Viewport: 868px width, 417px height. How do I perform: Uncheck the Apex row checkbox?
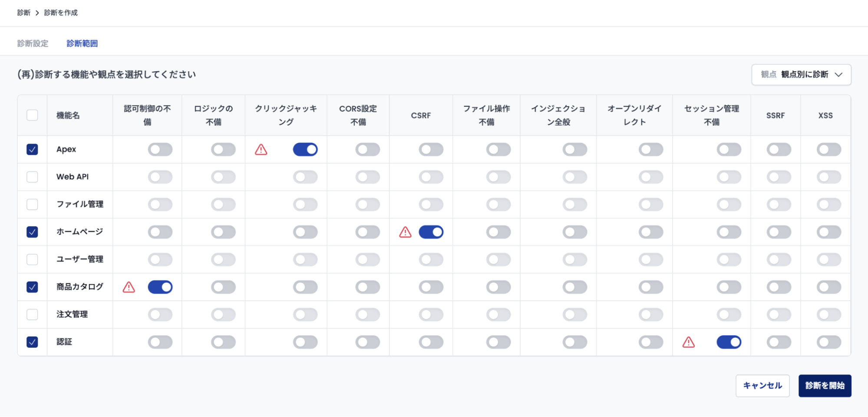[x=31, y=149]
